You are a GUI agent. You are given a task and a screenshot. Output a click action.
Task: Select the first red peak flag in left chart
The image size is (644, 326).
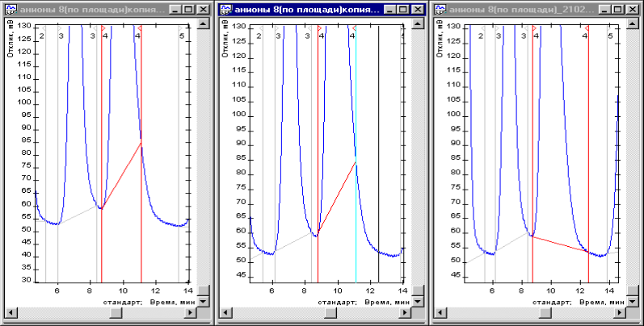(x=103, y=28)
